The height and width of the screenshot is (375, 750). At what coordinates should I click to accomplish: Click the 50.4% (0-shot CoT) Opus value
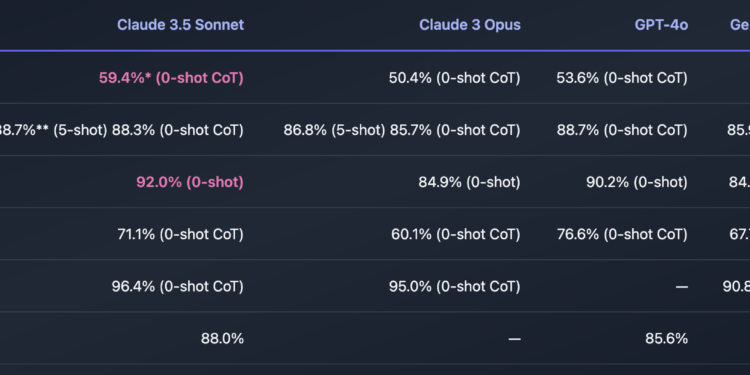coord(454,78)
